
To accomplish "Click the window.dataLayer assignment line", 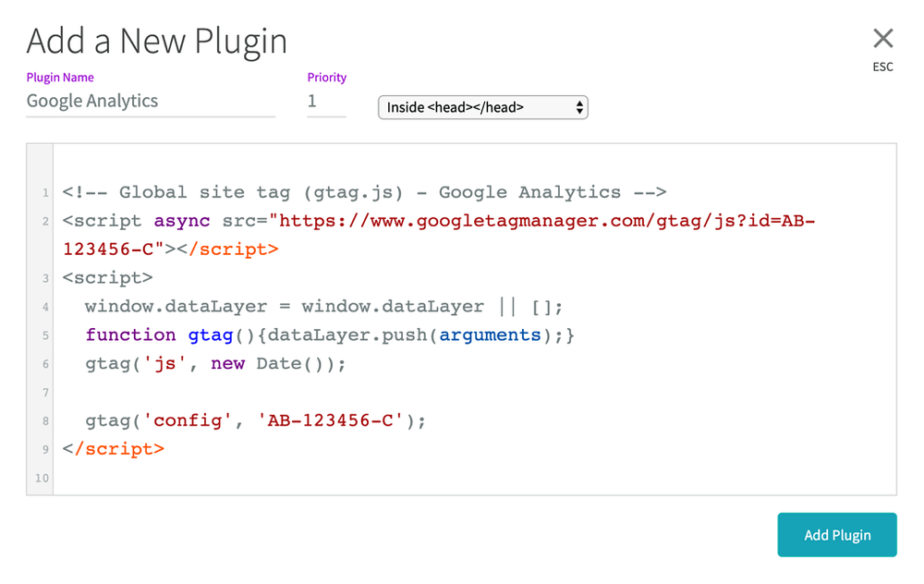I will [x=323, y=307].
